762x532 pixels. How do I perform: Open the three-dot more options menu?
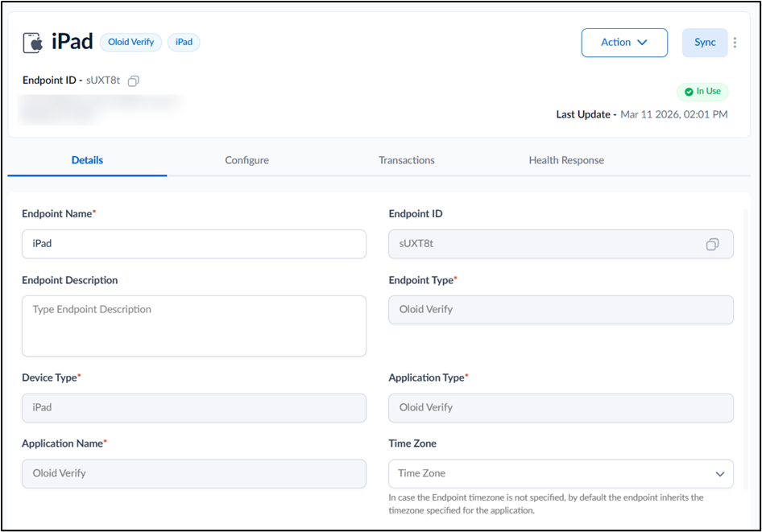pyautogui.click(x=735, y=43)
